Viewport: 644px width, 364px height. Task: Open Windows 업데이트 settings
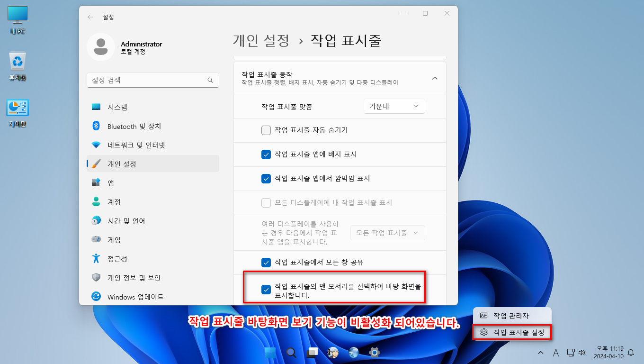pos(153,297)
